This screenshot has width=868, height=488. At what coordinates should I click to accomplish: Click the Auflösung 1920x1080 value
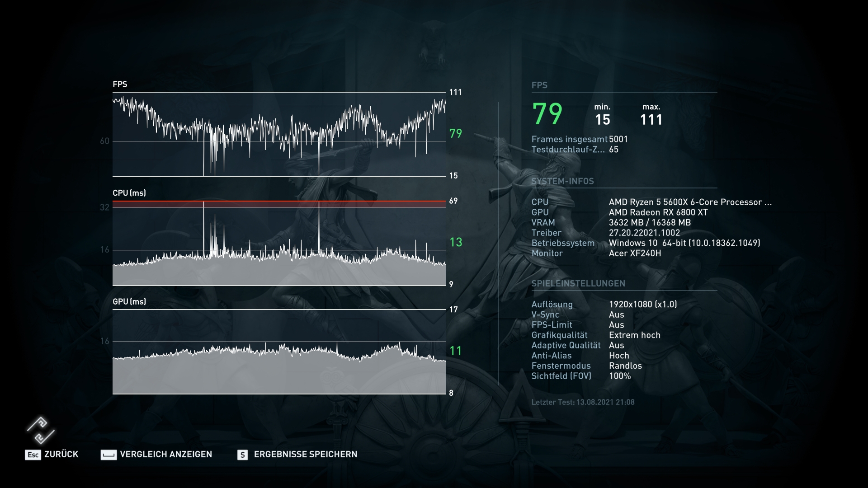pos(642,305)
